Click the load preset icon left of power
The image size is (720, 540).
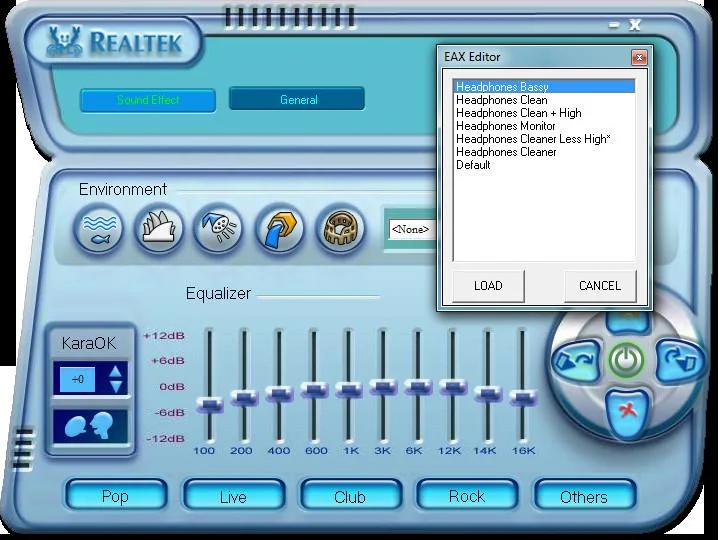pyautogui.click(x=576, y=361)
